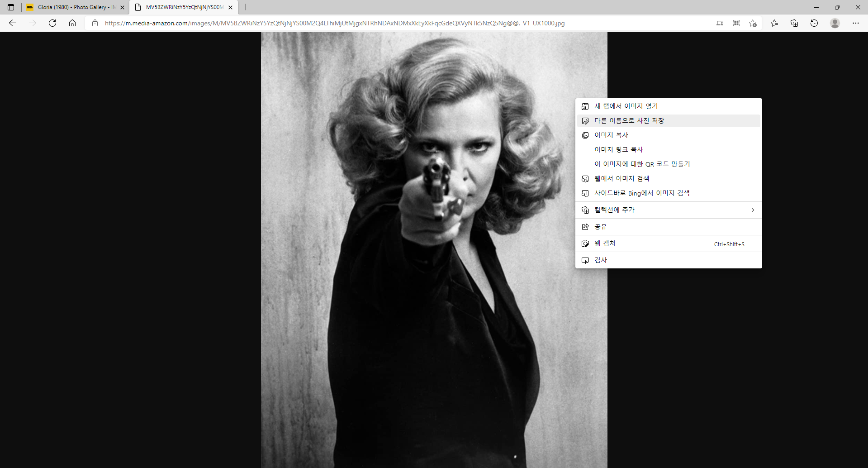868x468 pixels.
Task: Click the immersive reader icon in address bar
Action: (720, 23)
